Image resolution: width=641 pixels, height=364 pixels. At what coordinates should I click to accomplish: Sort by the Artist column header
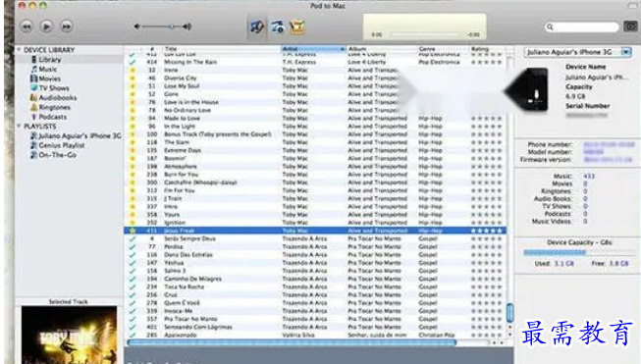[313, 49]
